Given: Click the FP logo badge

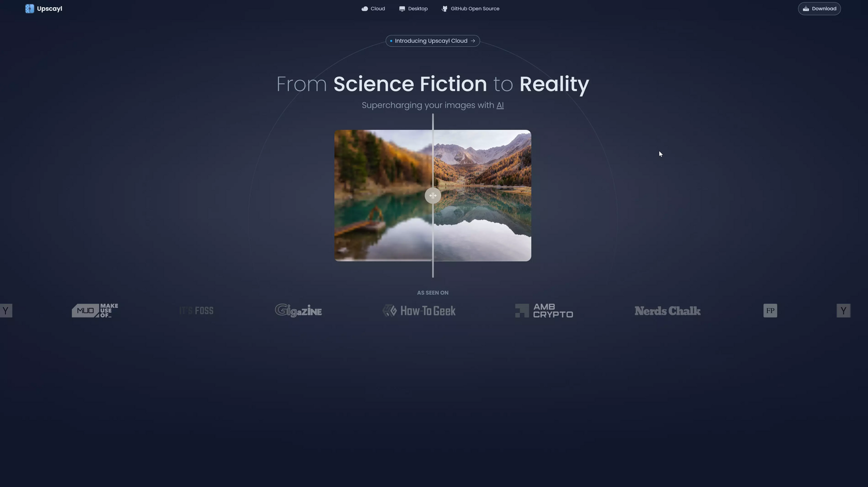Looking at the screenshot, I should [770, 311].
